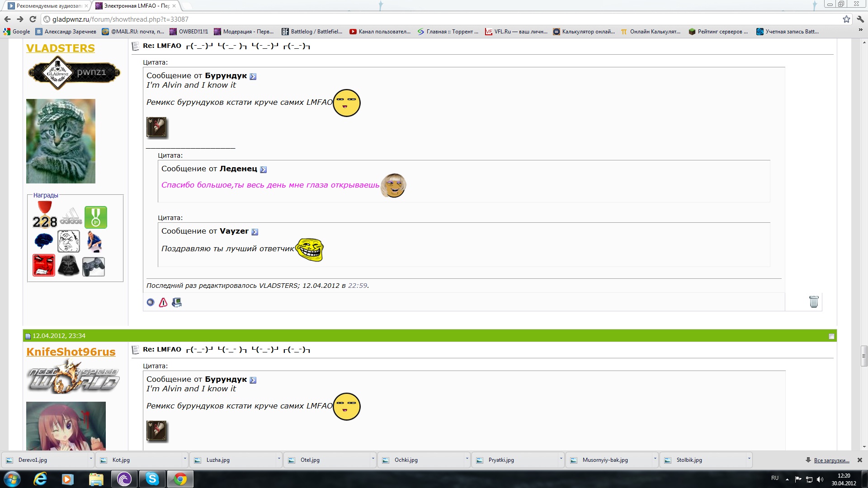The image size is (868, 488).
Task: Open view-post arrow next to Леденец quote
Action: [264, 169]
